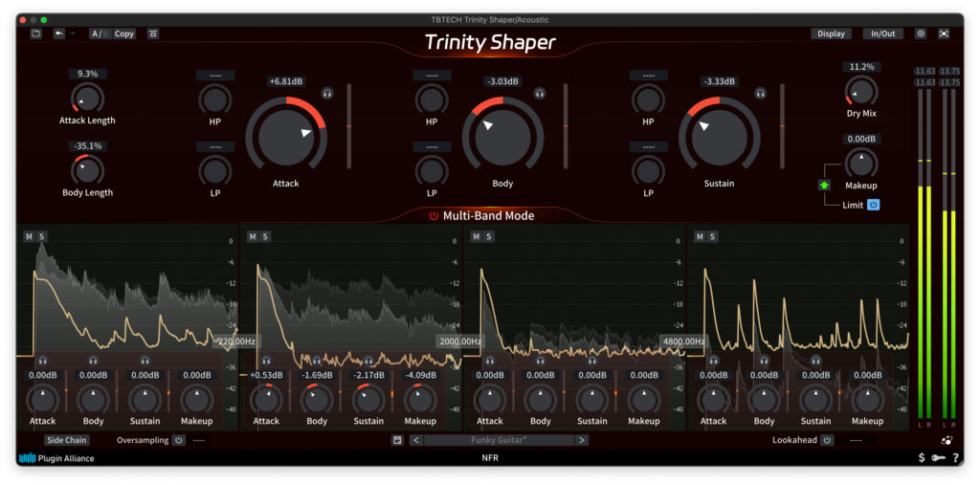Toggle the Oversampling power button

tap(178, 440)
